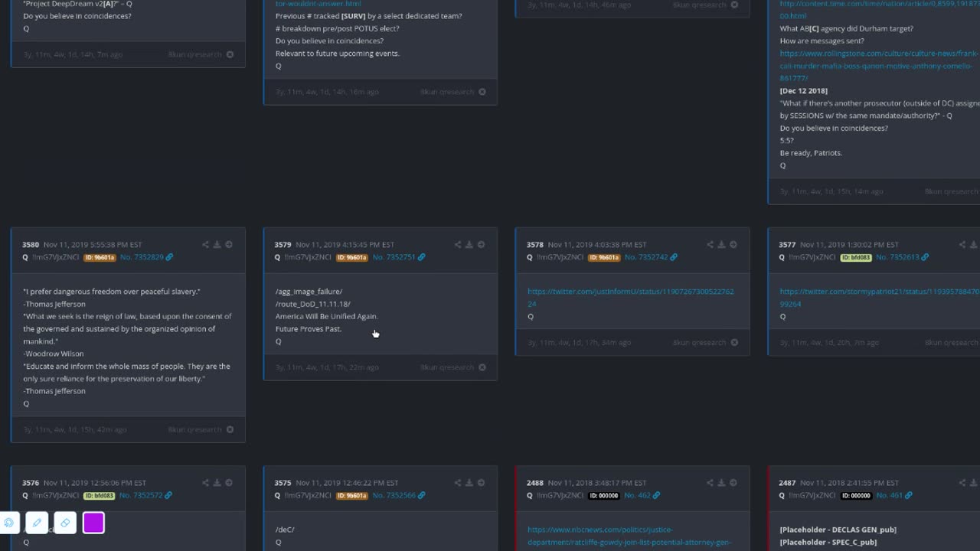Click the spiral pointer tool icon
The width and height of the screenshot is (980, 551).
click(x=8, y=523)
